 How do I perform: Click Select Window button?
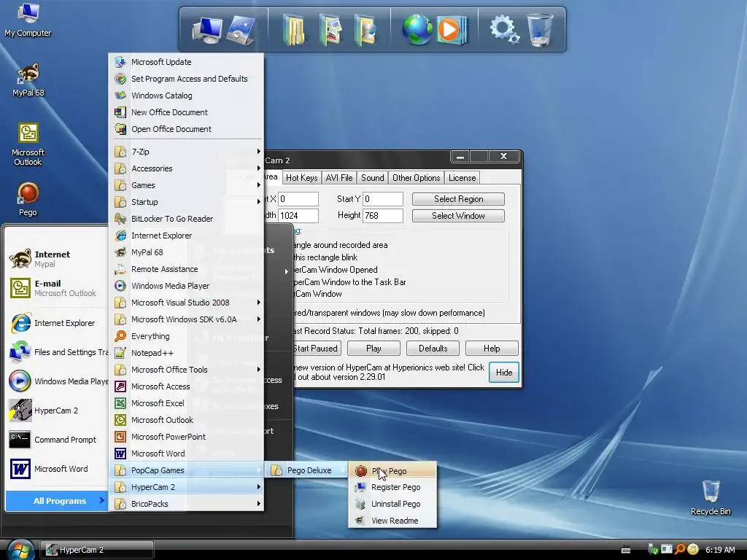pos(458,216)
